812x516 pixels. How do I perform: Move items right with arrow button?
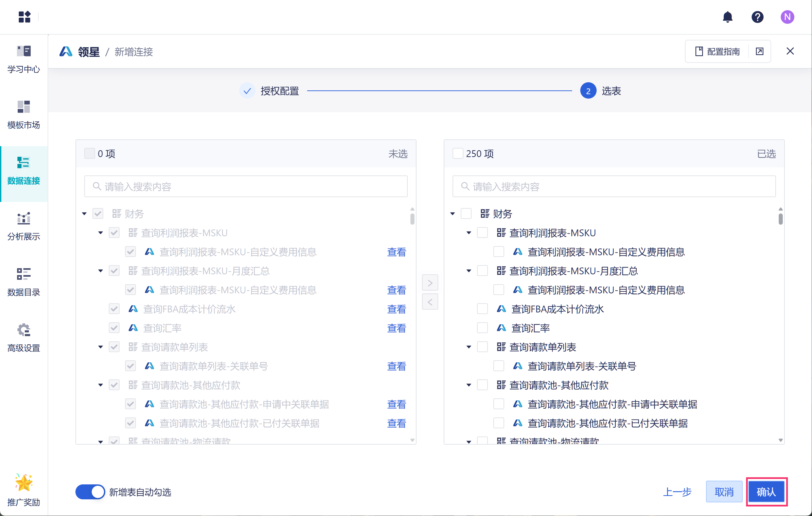(430, 283)
